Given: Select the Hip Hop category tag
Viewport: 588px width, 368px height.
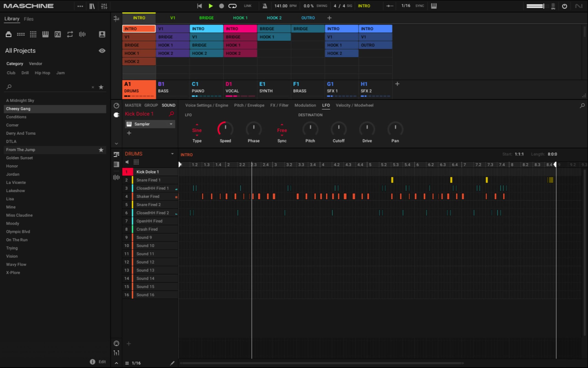Looking at the screenshot, I should [42, 73].
